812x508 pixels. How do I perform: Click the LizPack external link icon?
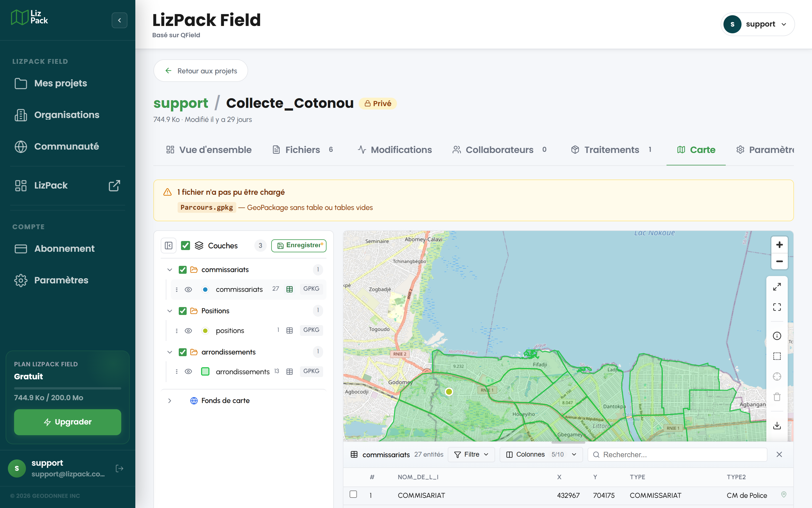pos(114,185)
